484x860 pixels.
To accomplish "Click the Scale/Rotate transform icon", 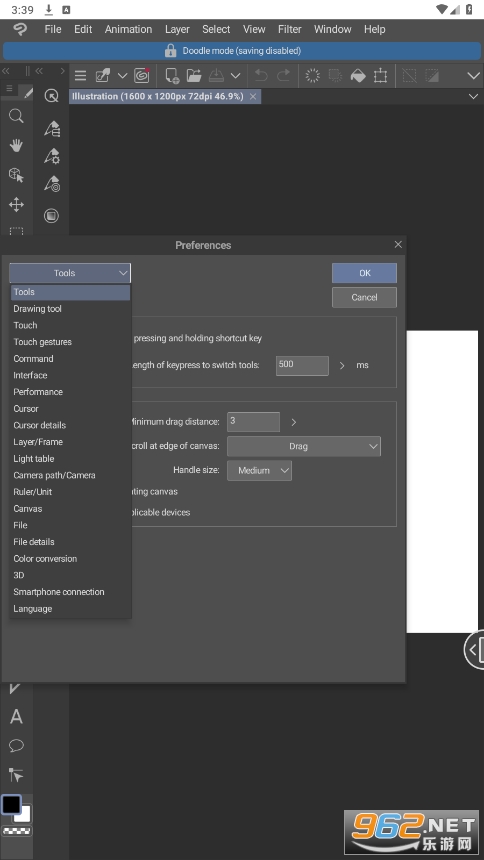I will (x=380, y=75).
